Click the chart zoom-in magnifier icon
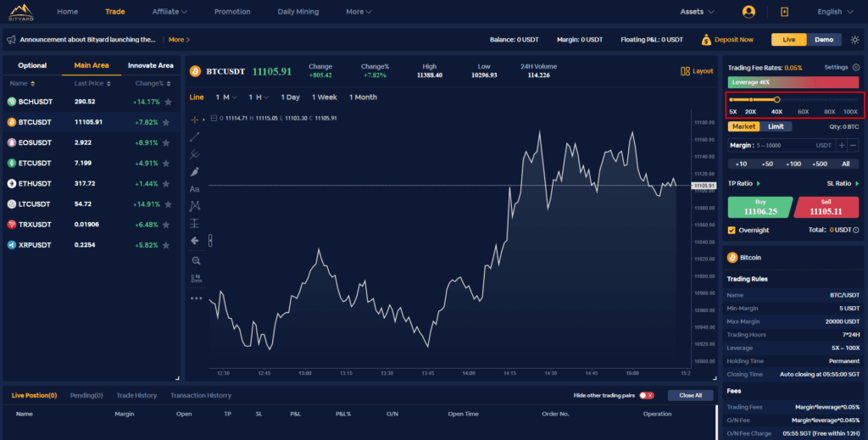868x440 pixels. point(195,260)
